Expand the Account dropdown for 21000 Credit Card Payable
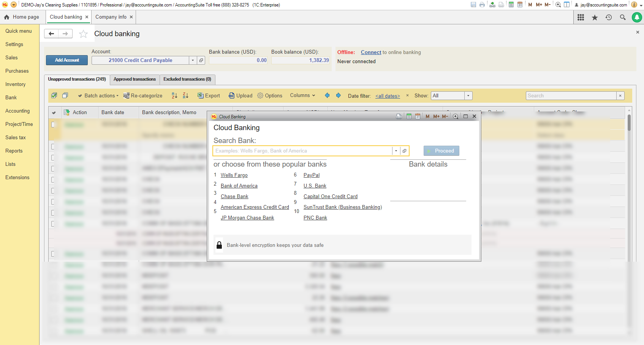 pos(193,60)
